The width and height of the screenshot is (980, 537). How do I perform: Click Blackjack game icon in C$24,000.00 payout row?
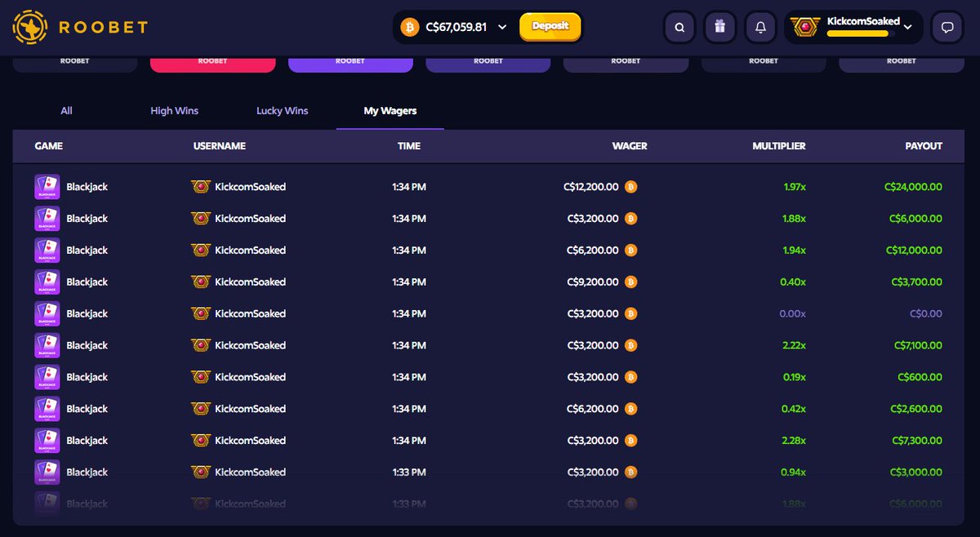click(x=47, y=187)
